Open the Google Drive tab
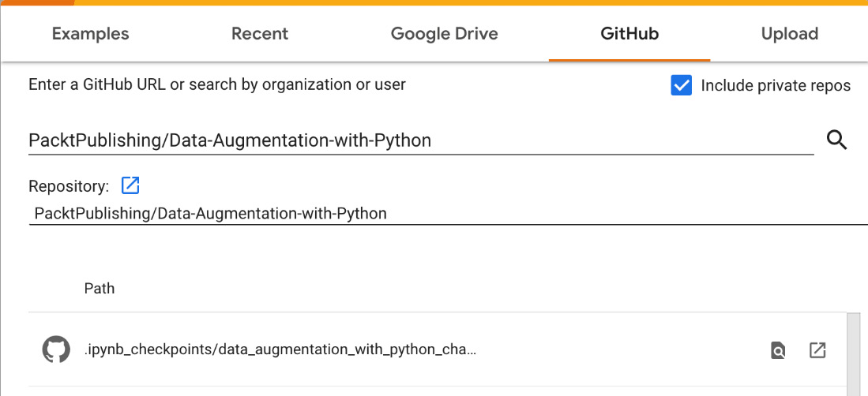This screenshot has height=396, width=868. point(445,34)
